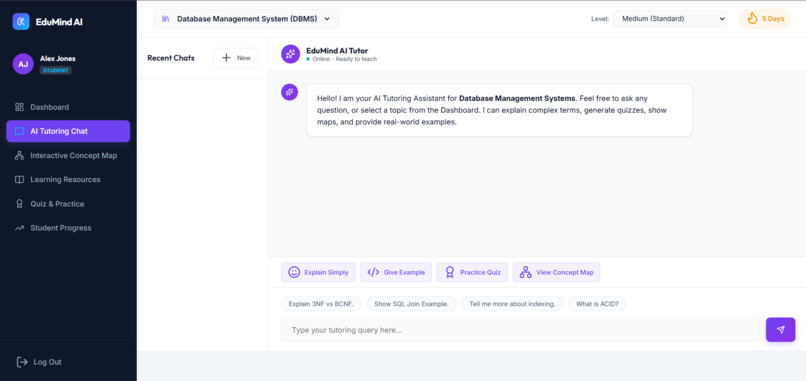Click the chat bubble icon in sidebar
Viewport: 806px width, 381px height.
(20, 131)
